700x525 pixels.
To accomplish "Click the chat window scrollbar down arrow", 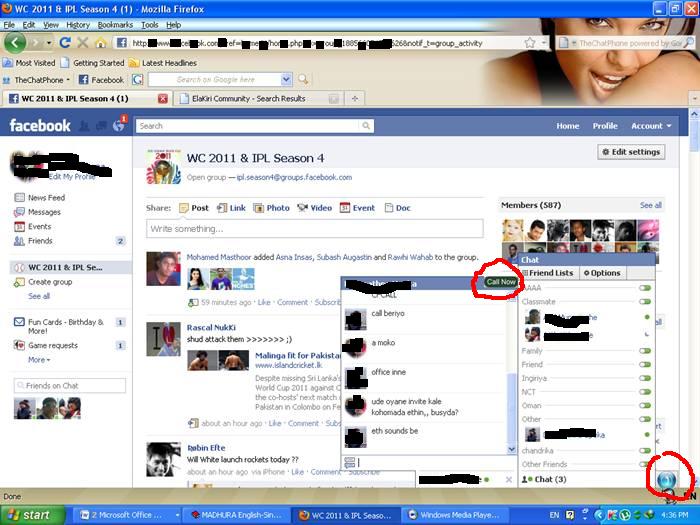I will tap(512, 450).
